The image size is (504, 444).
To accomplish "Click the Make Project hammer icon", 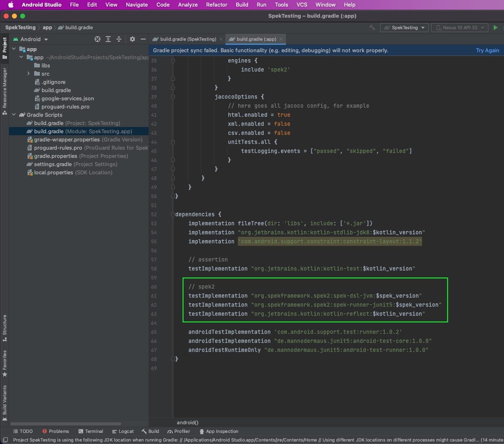I will (372, 28).
